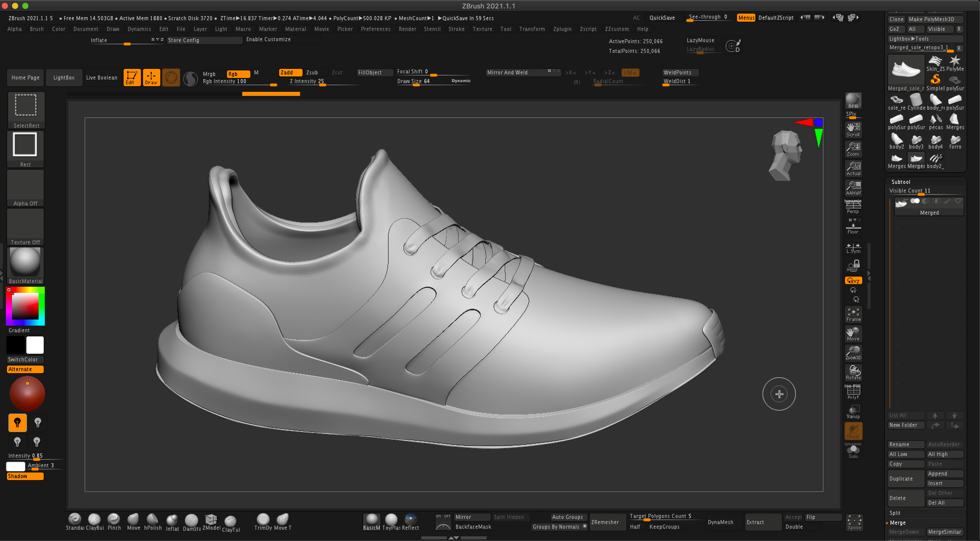This screenshot has height=541, width=980.
Task: Select the ToyPlastic material
Action: [x=391, y=522]
